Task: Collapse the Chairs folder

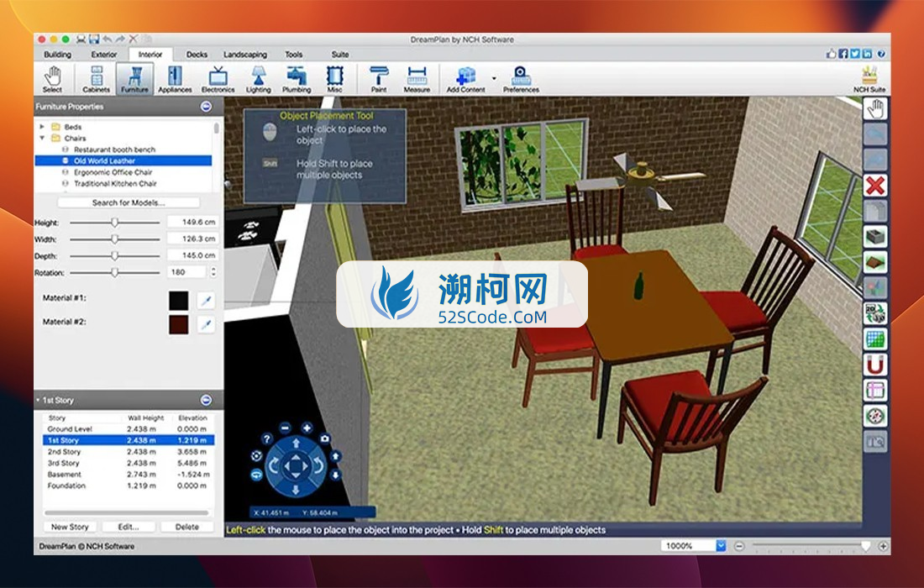Action: click(x=42, y=138)
